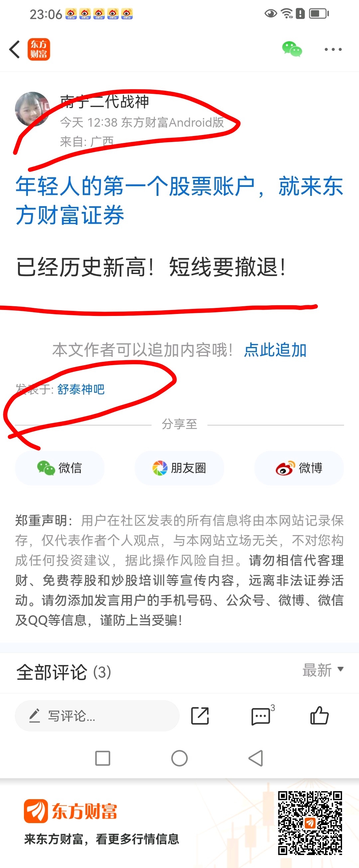Open the poster's avatar thumbnail
The width and height of the screenshot is (359, 868).
point(32,109)
